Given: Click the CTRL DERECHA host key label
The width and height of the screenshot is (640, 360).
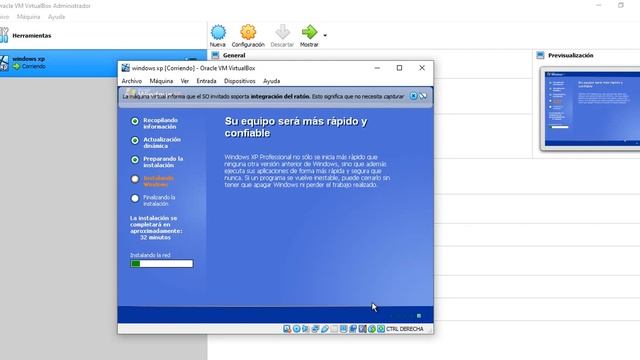Looking at the screenshot, I should 404,329.
